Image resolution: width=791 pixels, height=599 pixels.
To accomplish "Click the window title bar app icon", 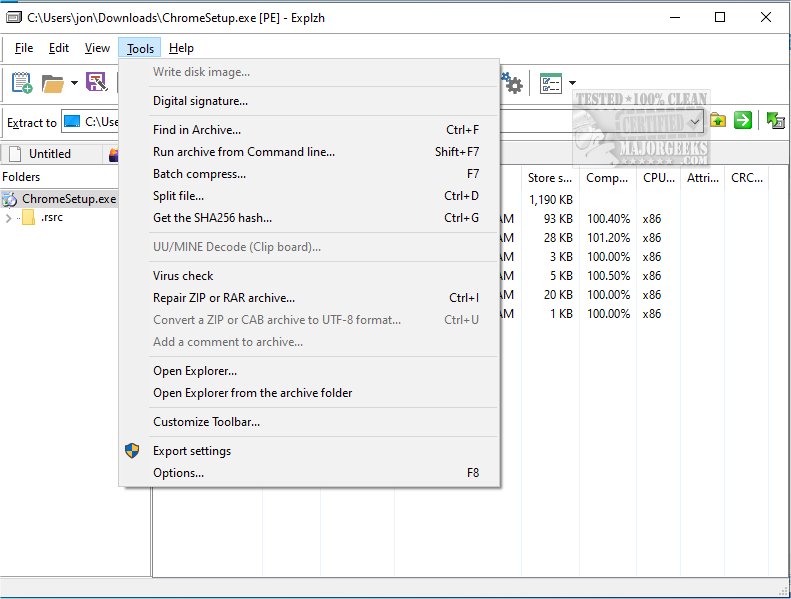I will [x=14, y=18].
